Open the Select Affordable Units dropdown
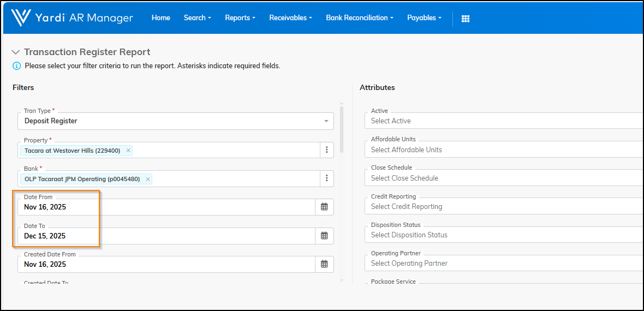 502,149
